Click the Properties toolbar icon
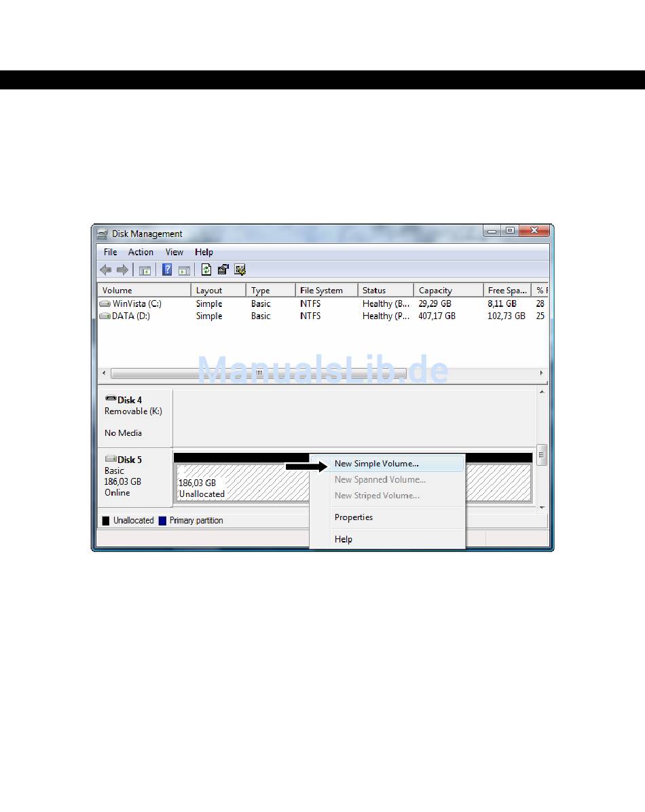This screenshot has height=812, width=645. click(223, 270)
